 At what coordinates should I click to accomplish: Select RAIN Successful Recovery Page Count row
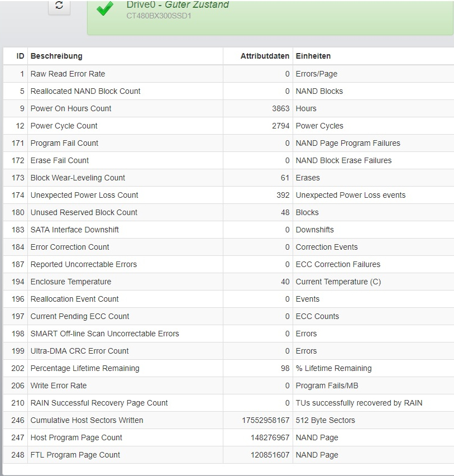point(228,403)
